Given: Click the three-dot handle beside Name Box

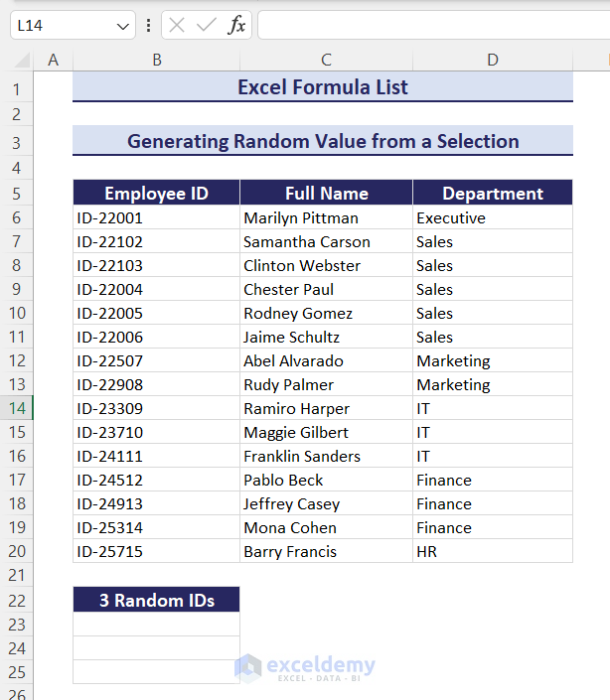Looking at the screenshot, I should coord(149,26).
